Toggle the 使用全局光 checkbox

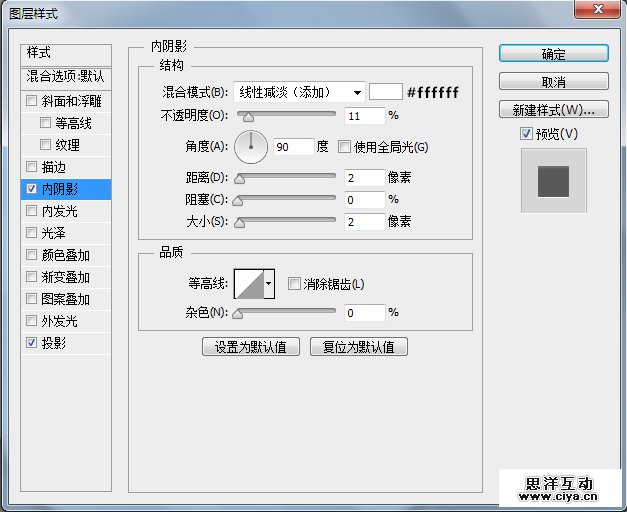click(x=345, y=147)
